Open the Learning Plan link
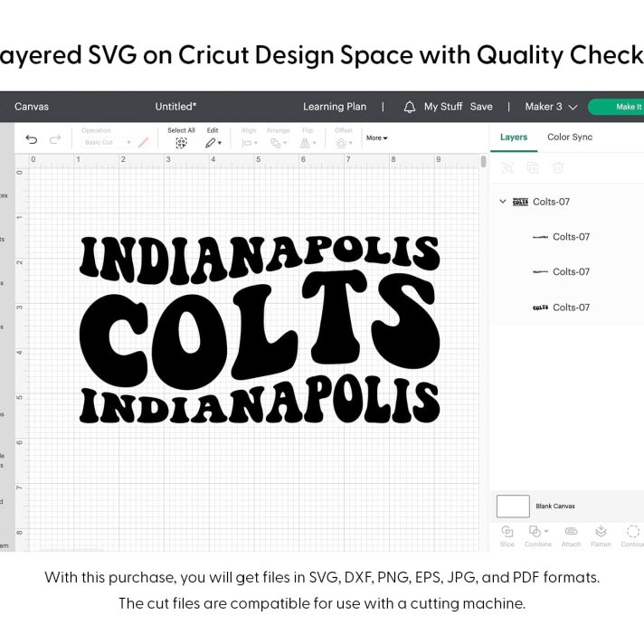The width and height of the screenshot is (644, 644). pos(335,107)
